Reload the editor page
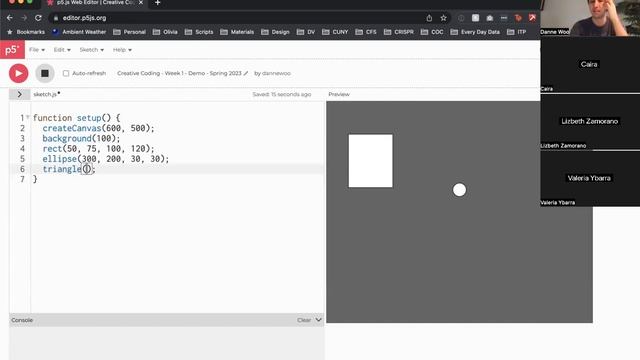This screenshot has width=640, height=360. point(38,18)
